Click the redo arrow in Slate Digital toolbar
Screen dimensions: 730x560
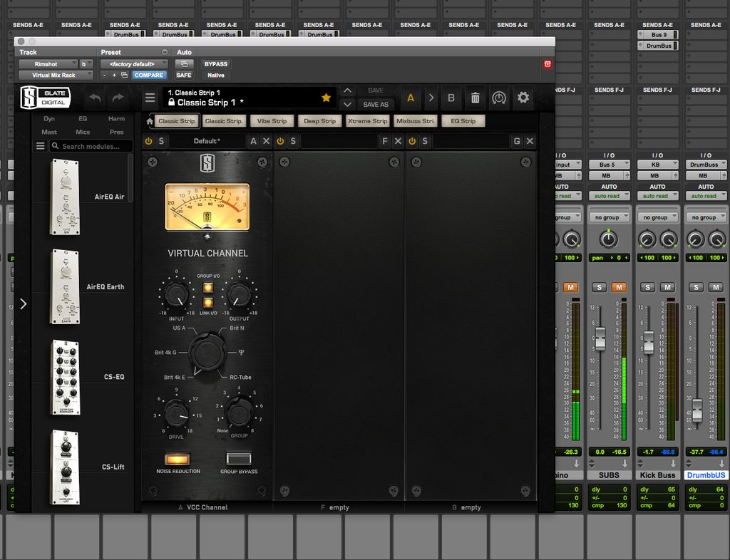coord(118,98)
